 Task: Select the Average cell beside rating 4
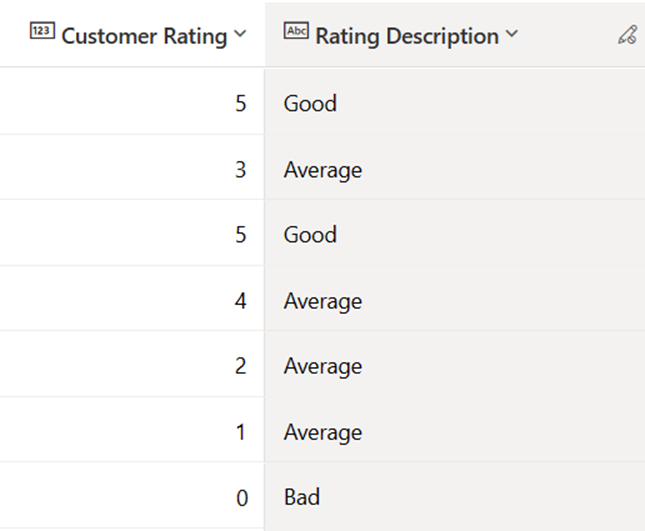coord(455,299)
